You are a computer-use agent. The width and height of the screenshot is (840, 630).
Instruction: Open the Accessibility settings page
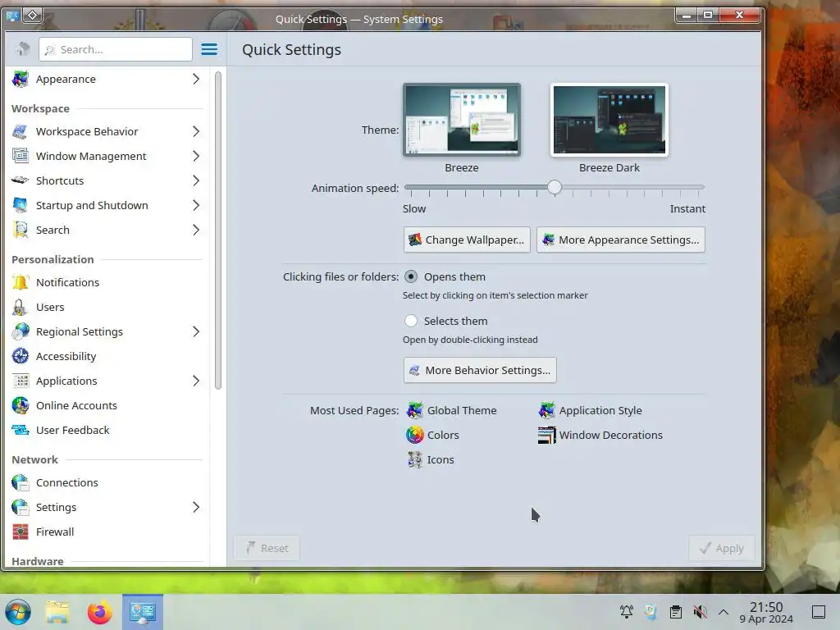107,356
